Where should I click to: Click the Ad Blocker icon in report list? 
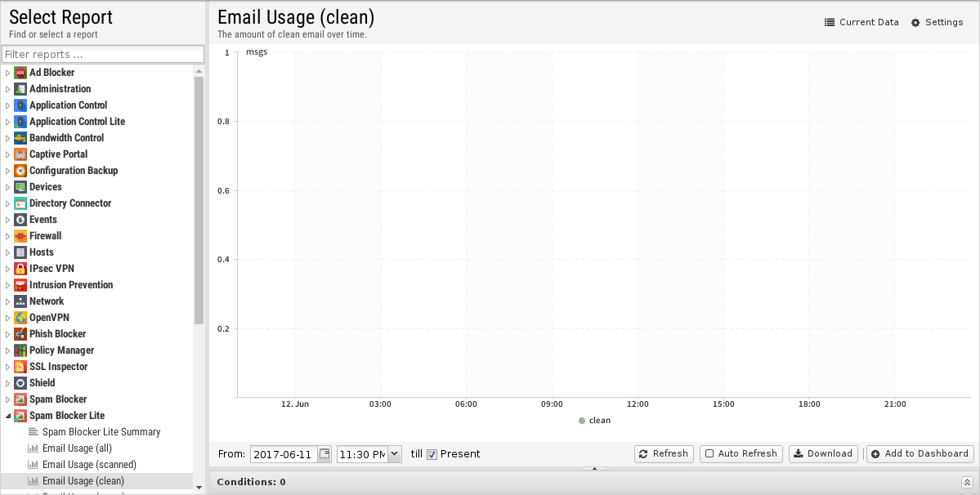pos(20,73)
